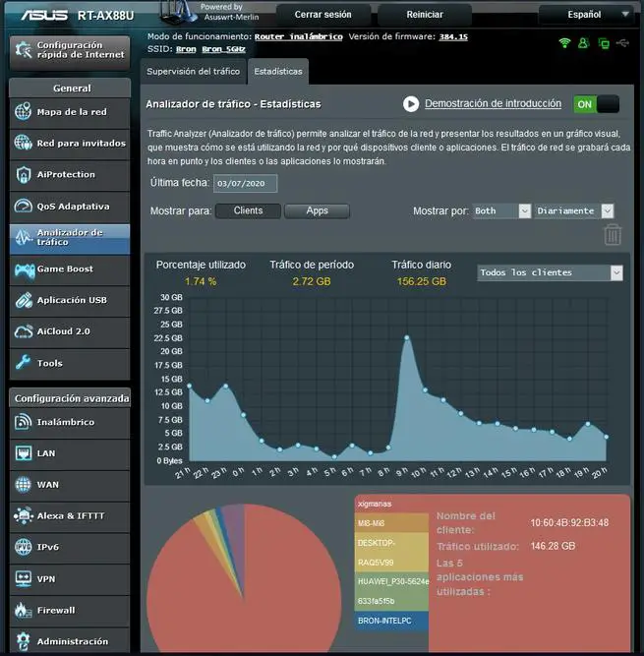Select the Clients display button
Screen dimensions: 644x656
click(248, 210)
